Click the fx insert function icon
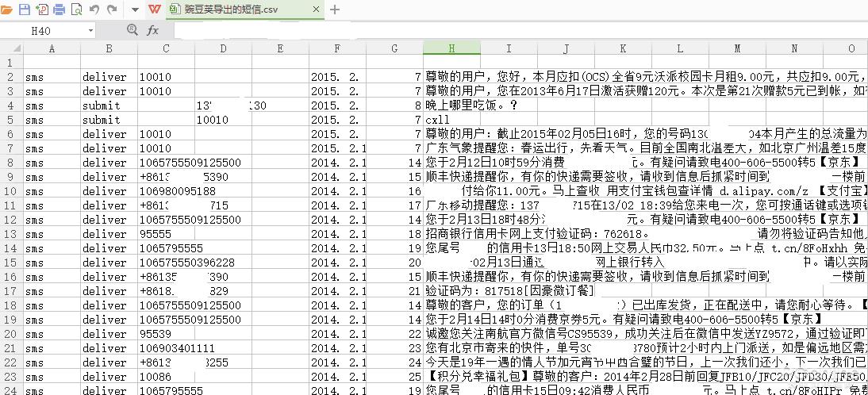The height and width of the screenshot is (395, 868). 152,30
